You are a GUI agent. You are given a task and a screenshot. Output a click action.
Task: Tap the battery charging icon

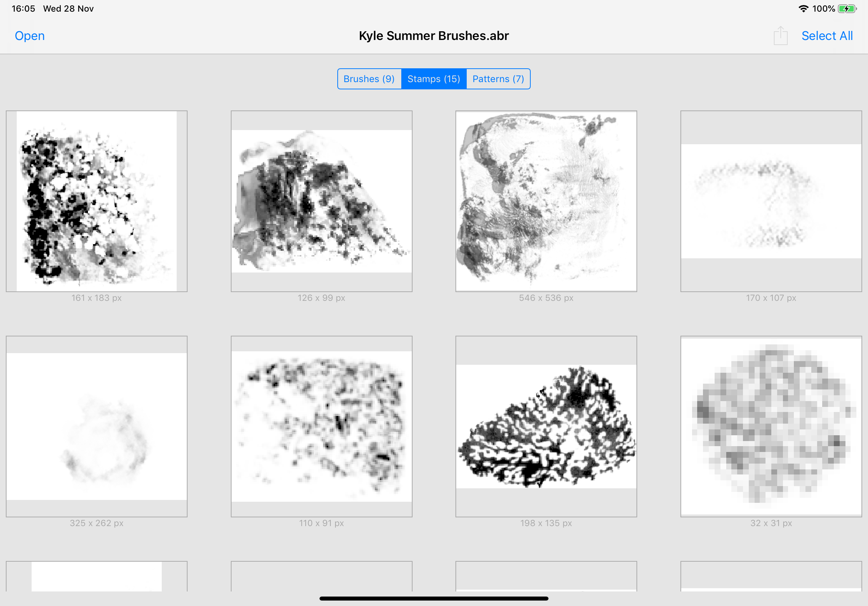tap(847, 9)
